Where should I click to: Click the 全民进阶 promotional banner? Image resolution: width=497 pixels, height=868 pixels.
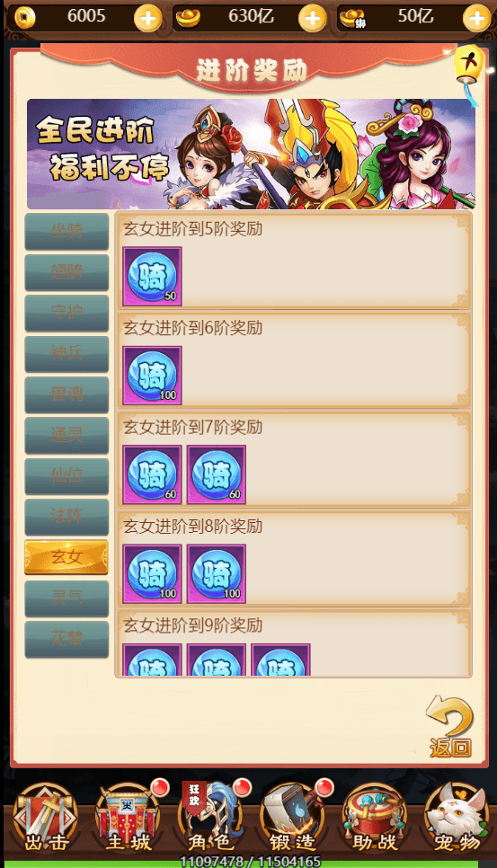[251, 154]
